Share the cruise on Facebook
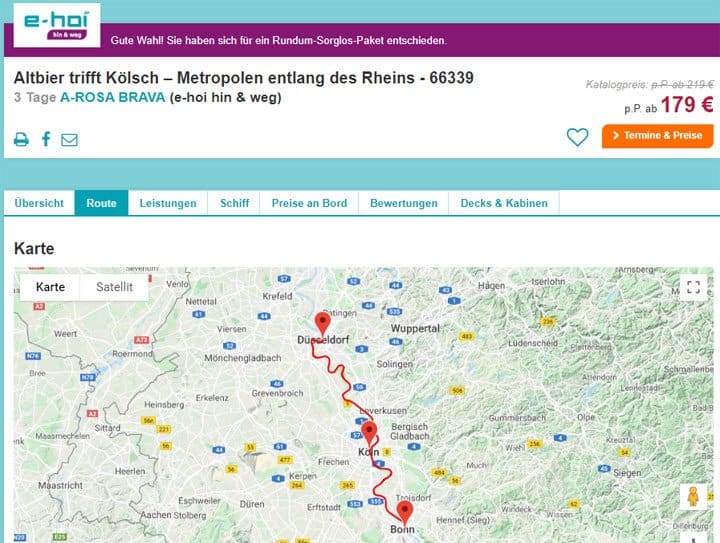The width and height of the screenshot is (720, 543). (x=46, y=139)
